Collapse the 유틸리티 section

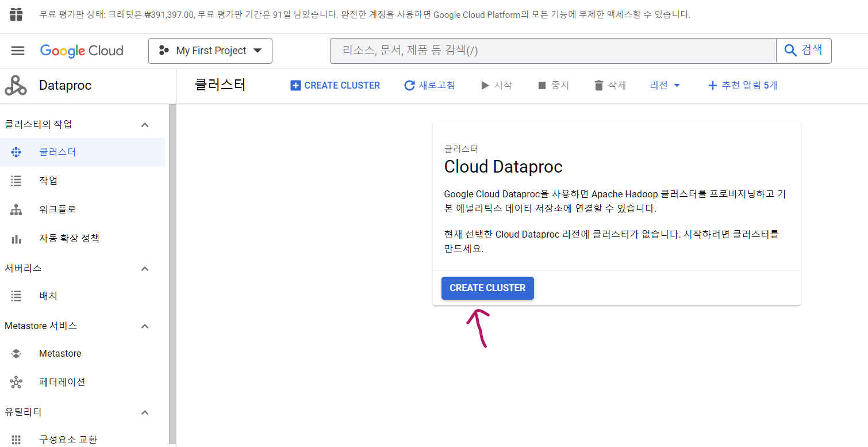145,412
